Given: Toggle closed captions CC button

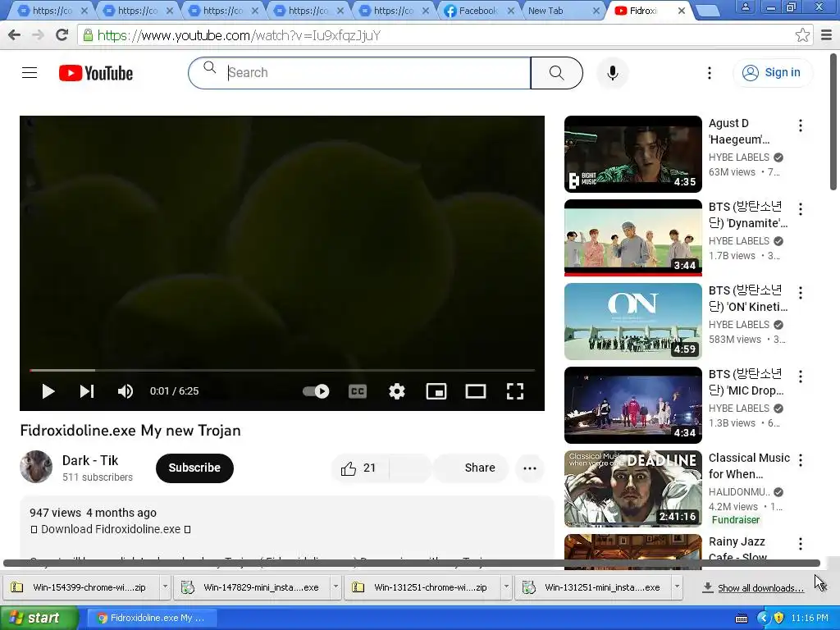Looking at the screenshot, I should (358, 391).
